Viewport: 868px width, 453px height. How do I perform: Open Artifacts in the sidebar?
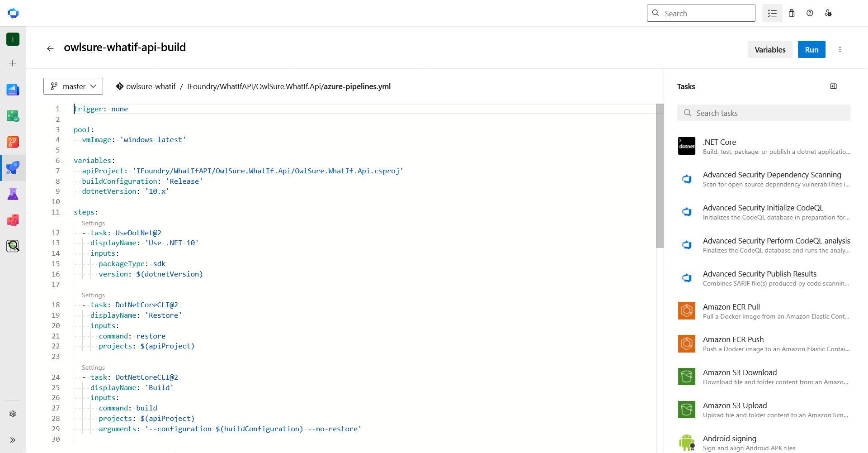point(13,220)
